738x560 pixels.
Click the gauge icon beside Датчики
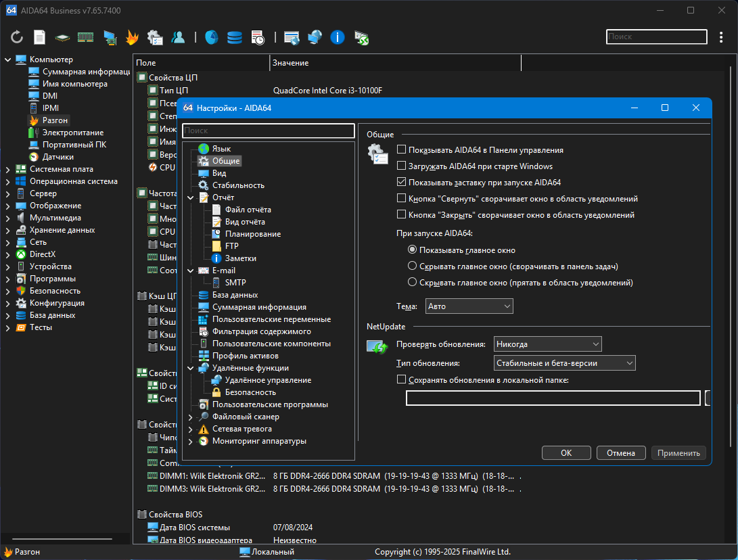pos(34,157)
